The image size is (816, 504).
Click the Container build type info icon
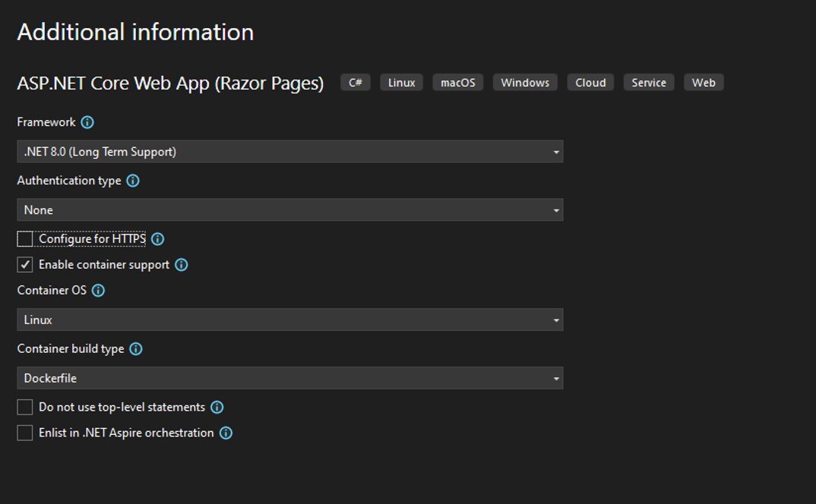(x=135, y=348)
